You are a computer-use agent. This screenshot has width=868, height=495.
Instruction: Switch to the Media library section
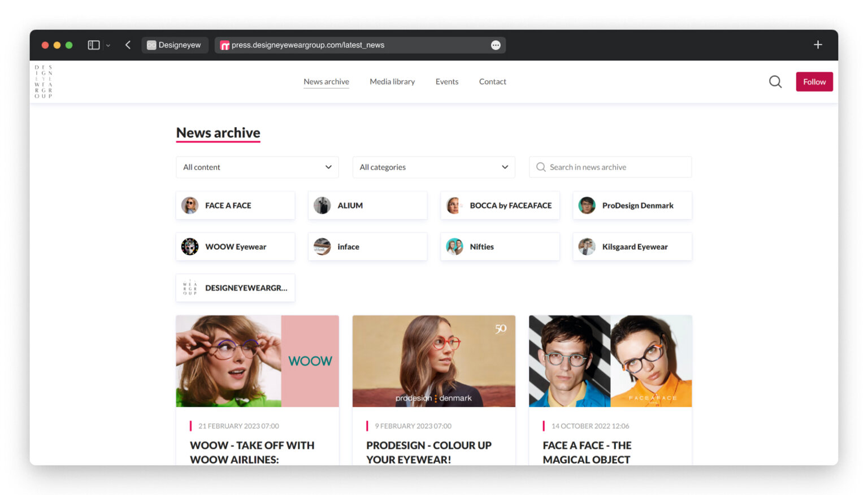point(392,81)
